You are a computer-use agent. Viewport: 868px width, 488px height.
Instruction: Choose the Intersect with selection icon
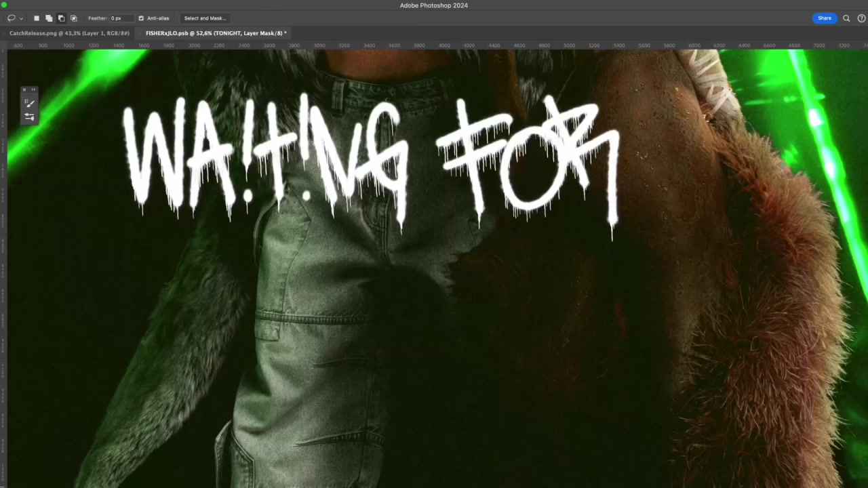(x=74, y=18)
